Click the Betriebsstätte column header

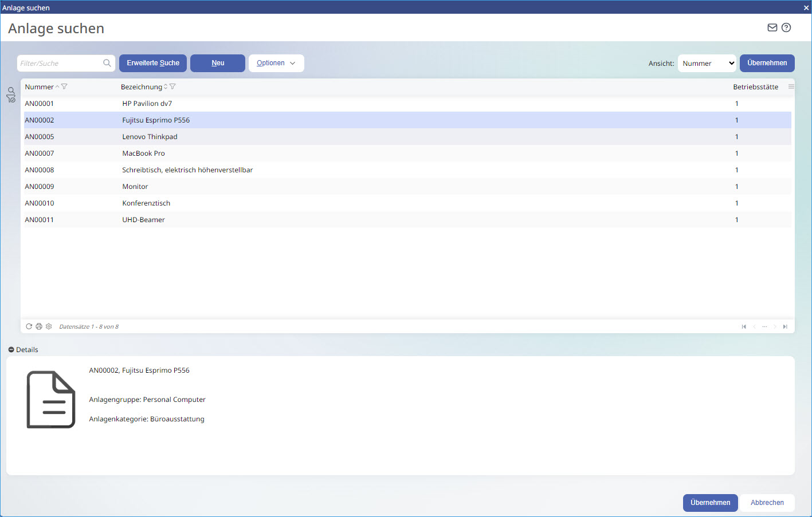(x=755, y=87)
